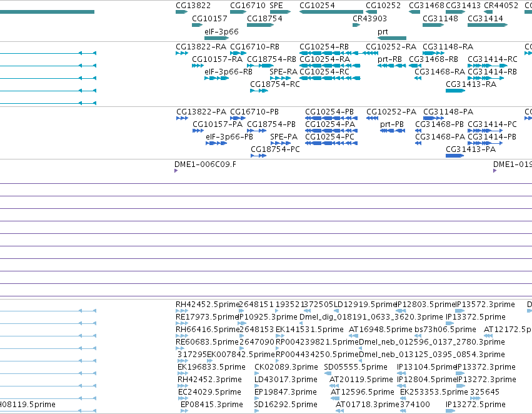Click protein CG10254-PB
This screenshot has height=414, width=532.
(x=329, y=112)
